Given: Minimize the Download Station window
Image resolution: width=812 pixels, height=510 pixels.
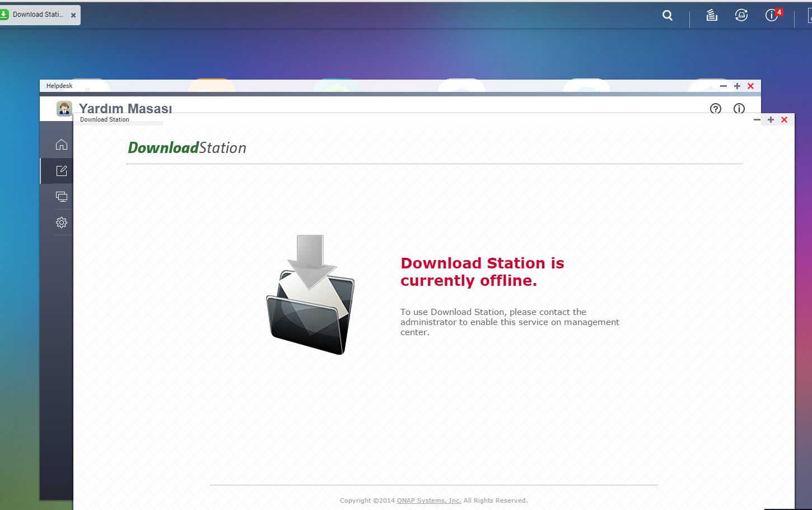Looking at the screenshot, I should (x=757, y=120).
